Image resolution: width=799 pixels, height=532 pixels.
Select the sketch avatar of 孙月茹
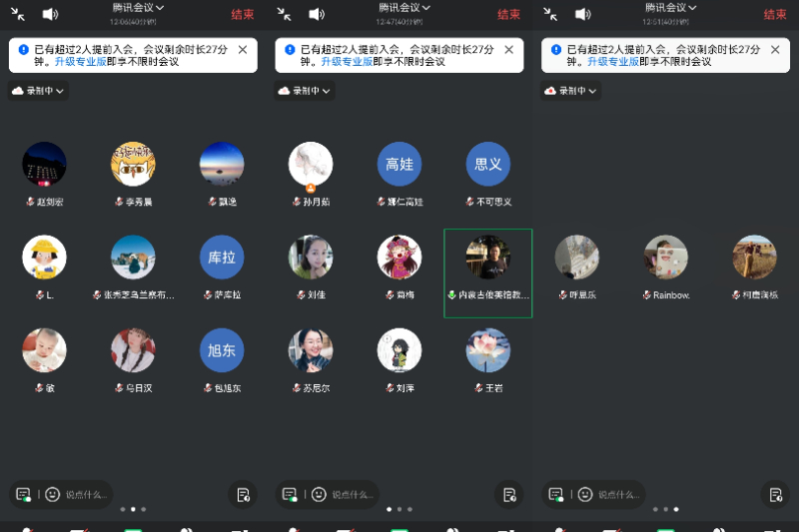pyautogui.click(x=311, y=164)
